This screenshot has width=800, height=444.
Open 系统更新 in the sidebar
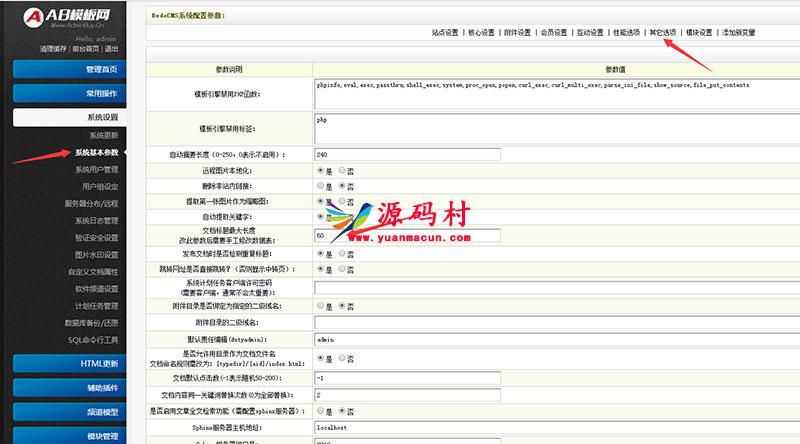click(x=104, y=135)
